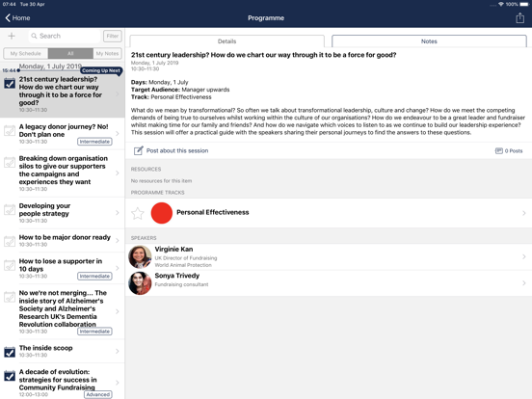The image size is (532, 399).
Task: Tap the Wi-Fi status icon
Action: coord(501,4)
